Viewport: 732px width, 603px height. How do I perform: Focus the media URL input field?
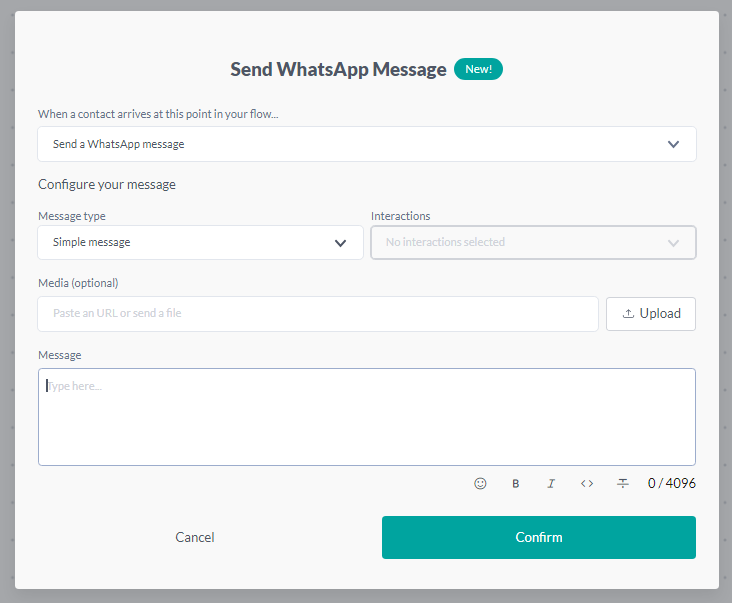pos(318,314)
